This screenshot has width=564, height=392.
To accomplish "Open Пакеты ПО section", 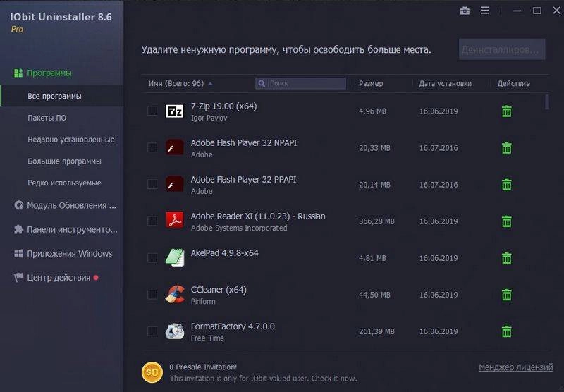I will pos(47,118).
